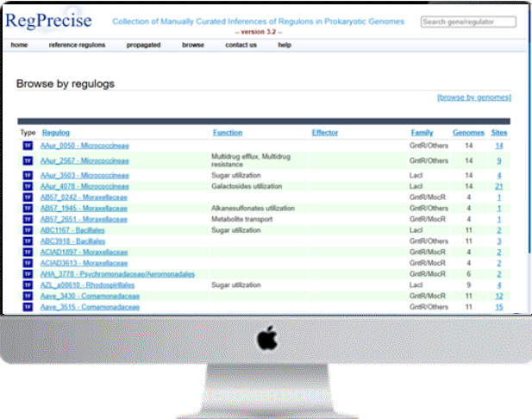Image resolution: width=532 pixels, height=419 pixels.
Task: Open the help menu item
Action: point(285,44)
